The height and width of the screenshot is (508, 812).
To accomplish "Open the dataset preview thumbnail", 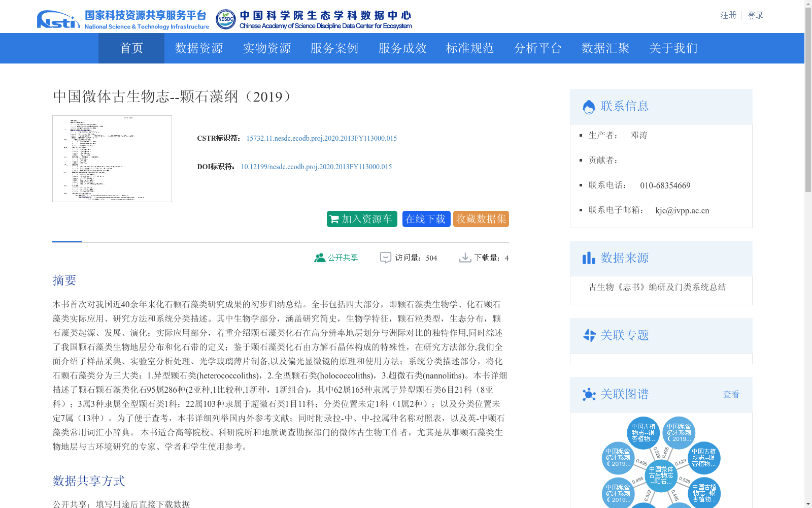I will tap(112, 158).
